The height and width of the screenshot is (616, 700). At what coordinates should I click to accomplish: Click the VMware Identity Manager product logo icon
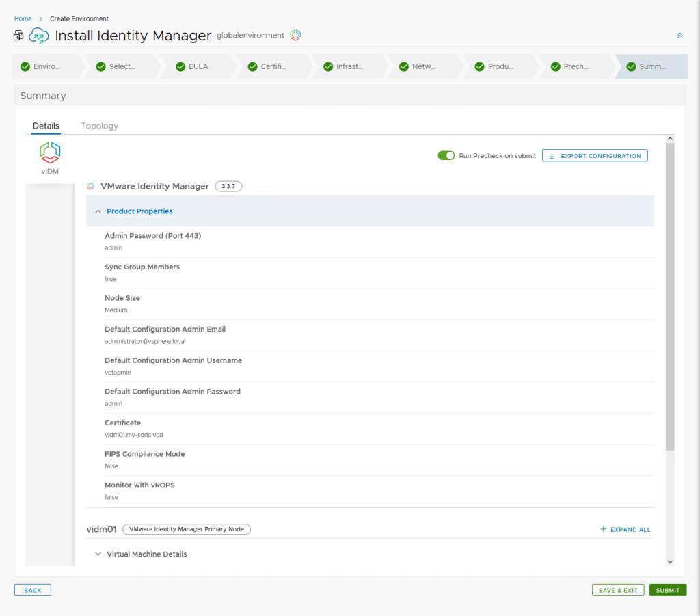pos(91,186)
